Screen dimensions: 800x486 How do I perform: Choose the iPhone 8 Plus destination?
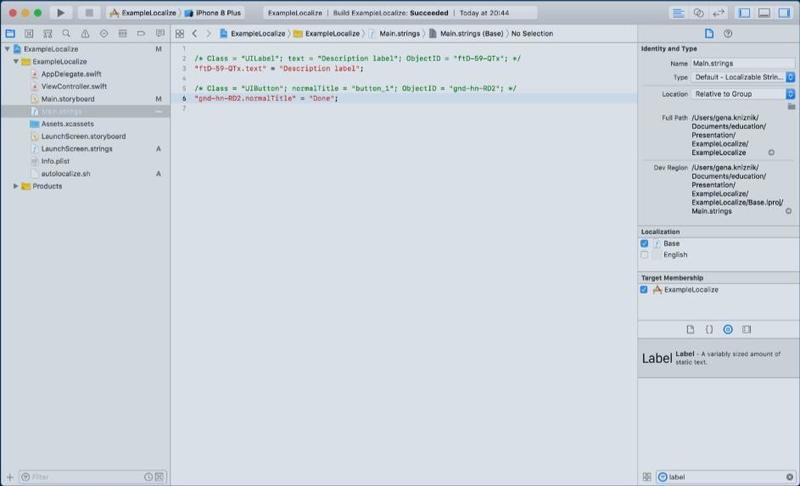(x=216, y=13)
